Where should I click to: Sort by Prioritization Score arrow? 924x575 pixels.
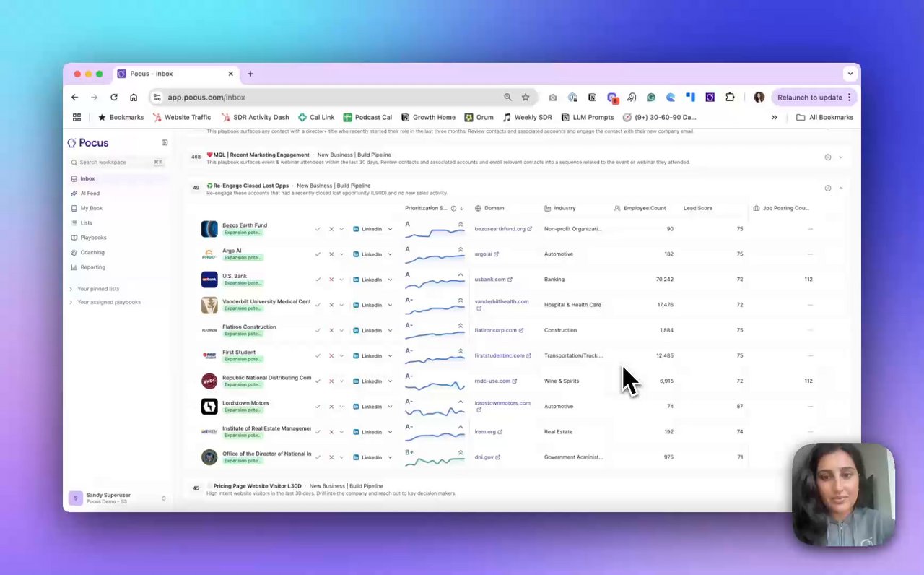point(461,208)
